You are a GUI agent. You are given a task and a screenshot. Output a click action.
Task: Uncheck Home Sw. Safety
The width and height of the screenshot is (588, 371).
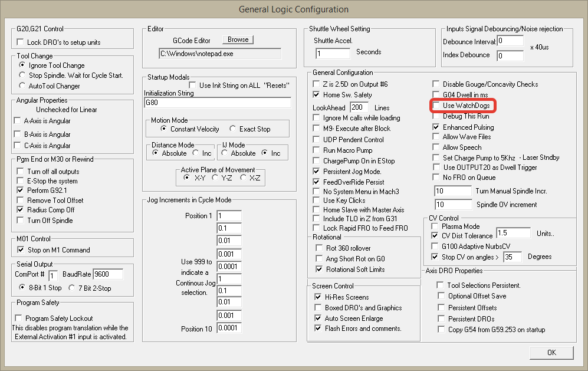[x=316, y=94]
